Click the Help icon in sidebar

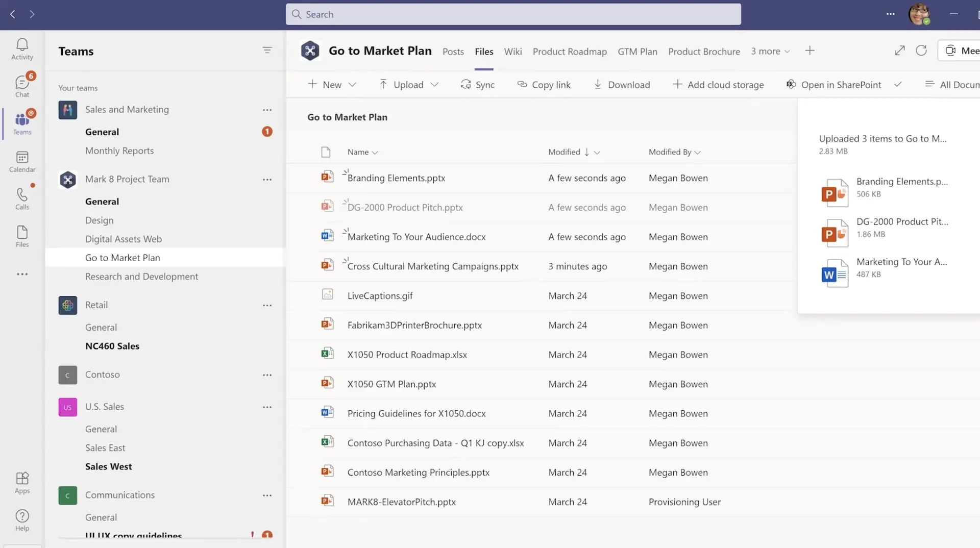click(22, 520)
